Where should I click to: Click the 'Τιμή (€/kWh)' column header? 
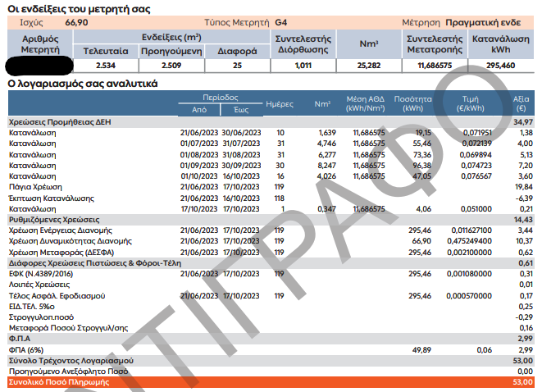point(470,103)
